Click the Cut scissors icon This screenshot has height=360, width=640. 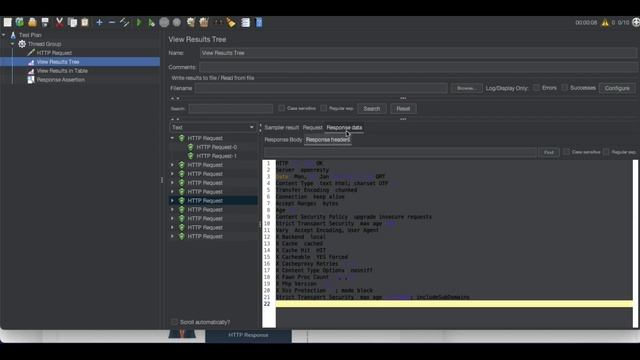point(60,22)
